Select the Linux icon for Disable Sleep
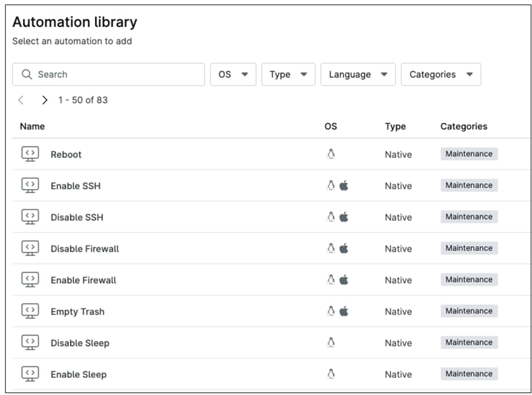 (331, 342)
